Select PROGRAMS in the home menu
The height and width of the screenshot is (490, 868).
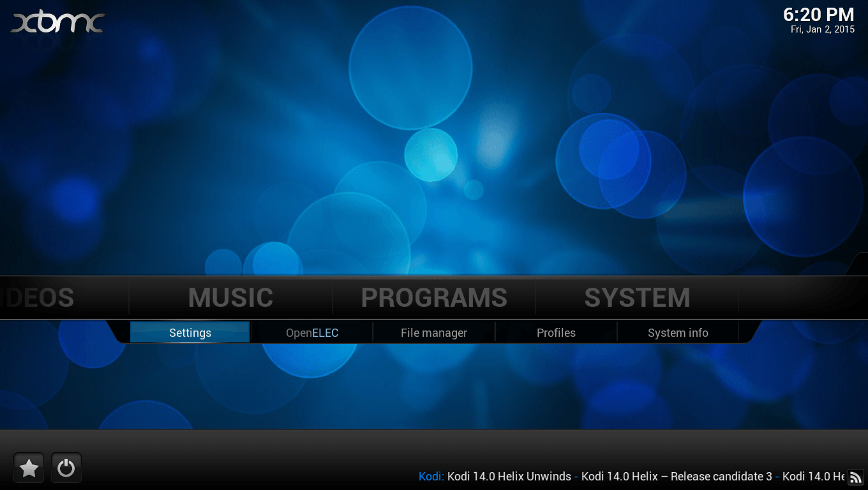pos(434,298)
